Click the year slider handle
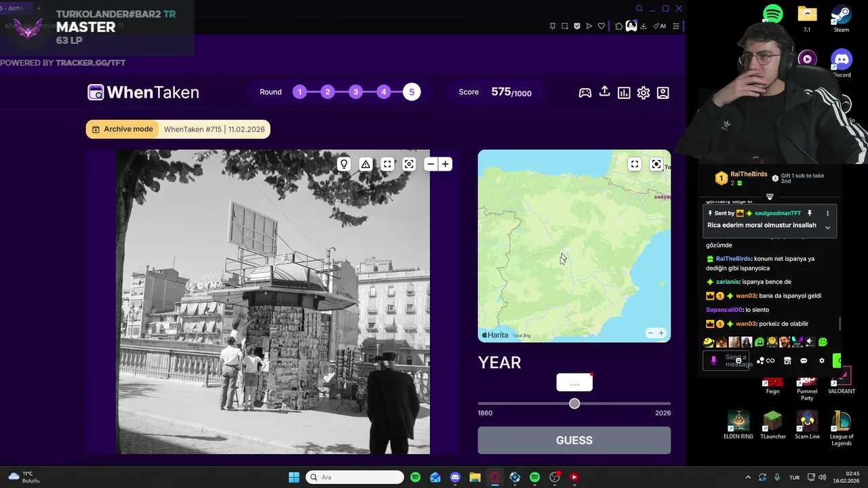Image resolution: width=868 pixels, height=488 pixels. click(x=574, y=403)
